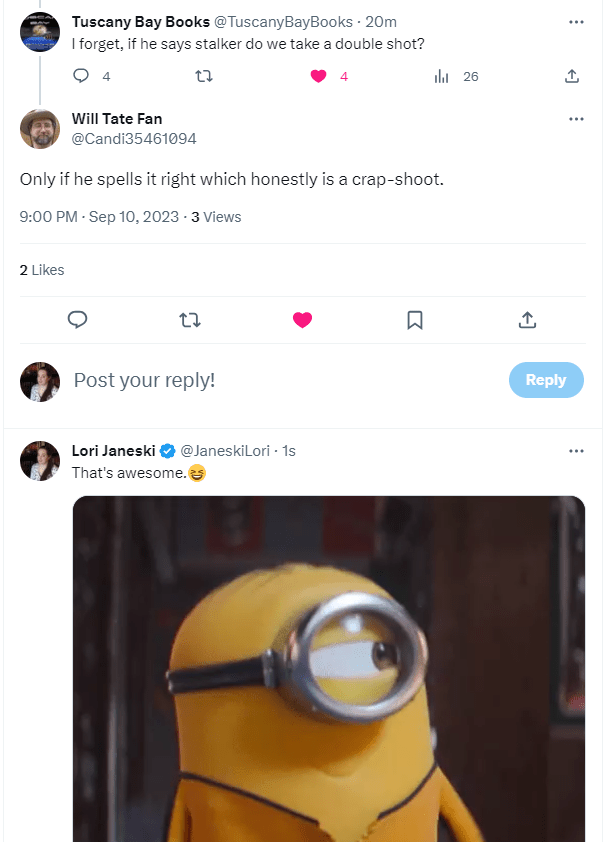Screen dimensions: 604x842
Task: Open more options for Lori Janeski reply
Action: 576,451
